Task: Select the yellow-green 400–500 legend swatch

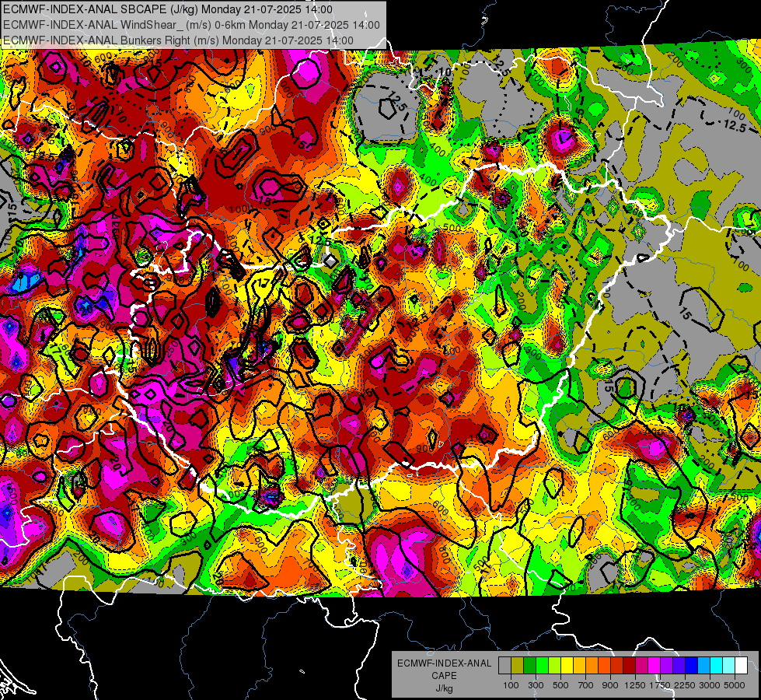Action: coord(554,666)
